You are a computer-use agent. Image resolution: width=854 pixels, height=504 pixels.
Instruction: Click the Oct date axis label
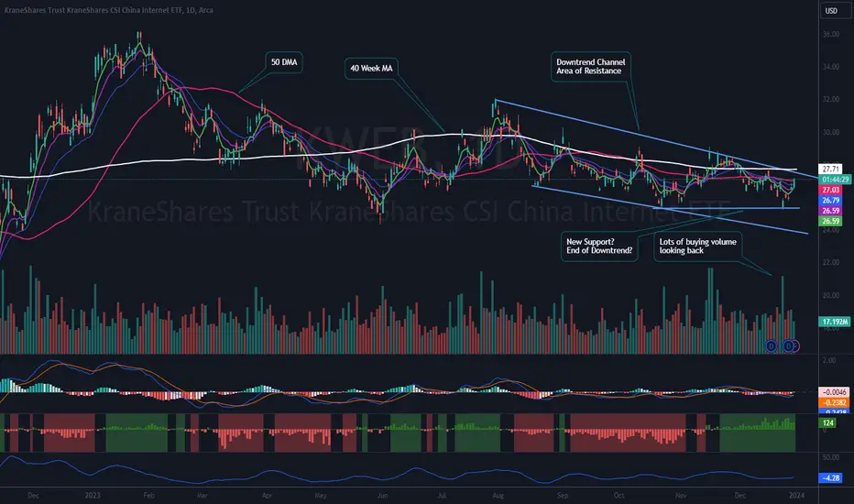[x=619, y=495]
